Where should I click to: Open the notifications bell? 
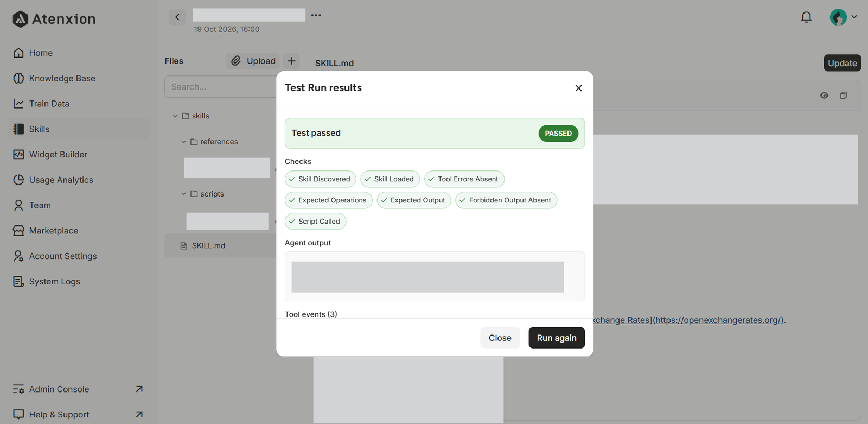(806, 17)
